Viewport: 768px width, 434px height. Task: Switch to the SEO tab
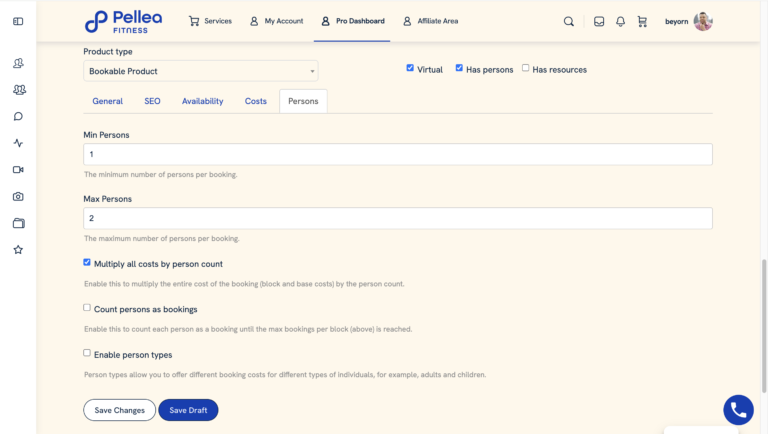pos(152,101)
